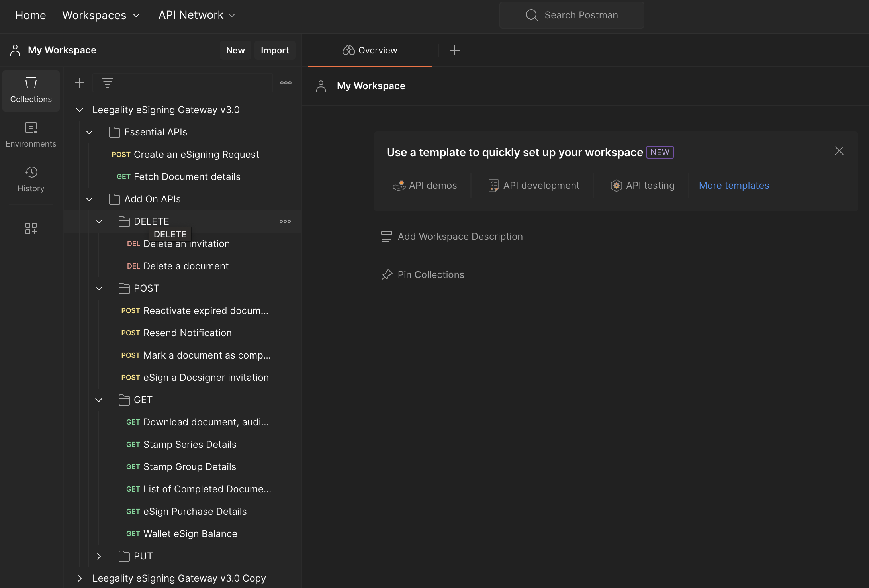Click the Pin Collections pin icon
869x588 pixels.
click(x=387, y=275)
